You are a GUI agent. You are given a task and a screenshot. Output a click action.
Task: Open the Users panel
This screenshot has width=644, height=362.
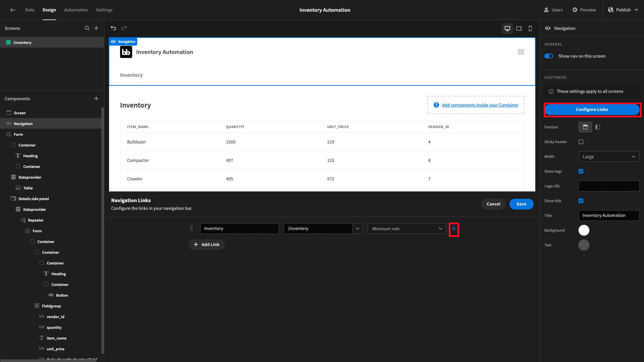click(x=553, y=10)
